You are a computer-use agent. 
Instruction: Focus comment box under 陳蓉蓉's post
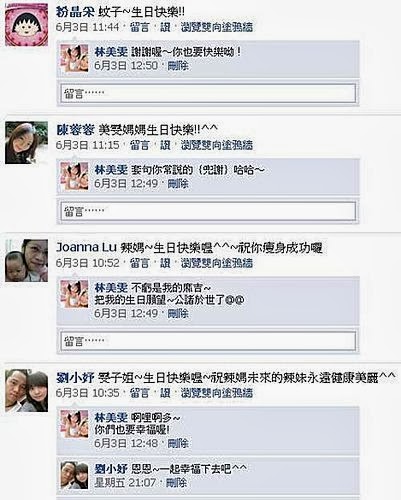pyautogui.click(x=208, y=211)
